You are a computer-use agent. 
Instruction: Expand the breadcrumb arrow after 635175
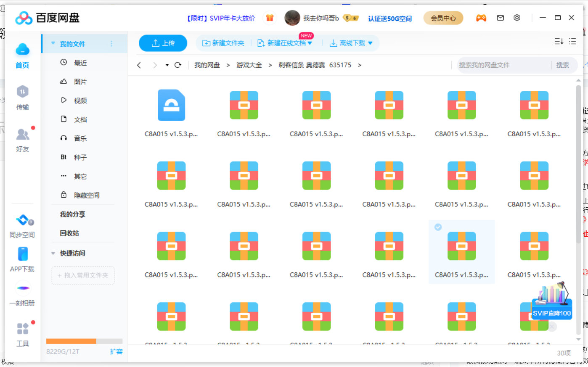360,65
